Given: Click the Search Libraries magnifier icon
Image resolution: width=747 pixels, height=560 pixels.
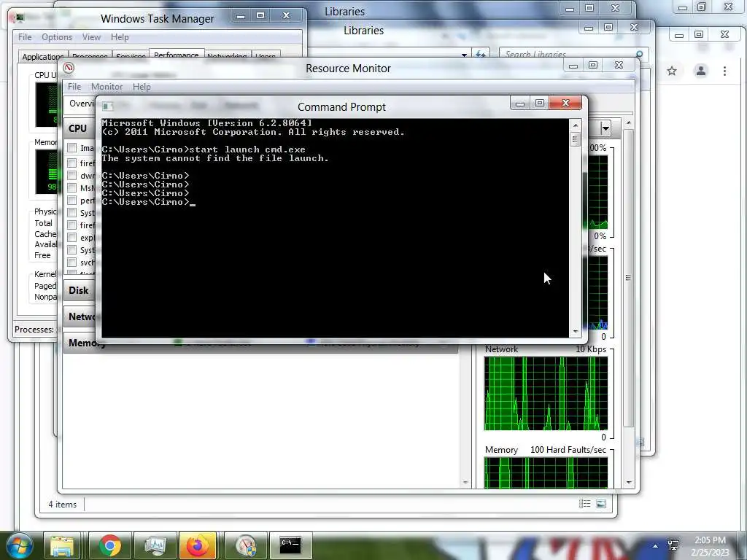Looking at the screenshot, I should point(639,54).
